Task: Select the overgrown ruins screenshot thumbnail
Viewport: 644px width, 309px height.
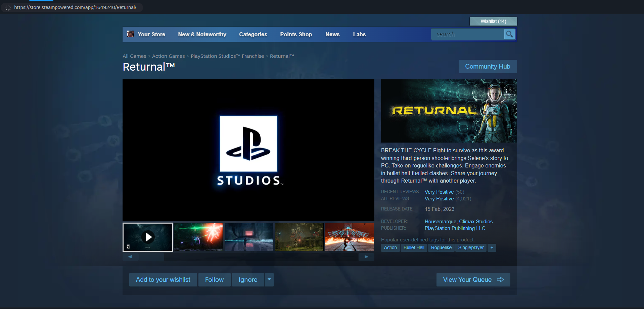Action: [299, 237]
